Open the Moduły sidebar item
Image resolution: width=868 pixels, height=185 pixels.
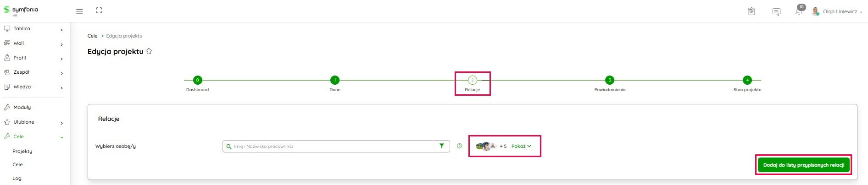point(22,107)
